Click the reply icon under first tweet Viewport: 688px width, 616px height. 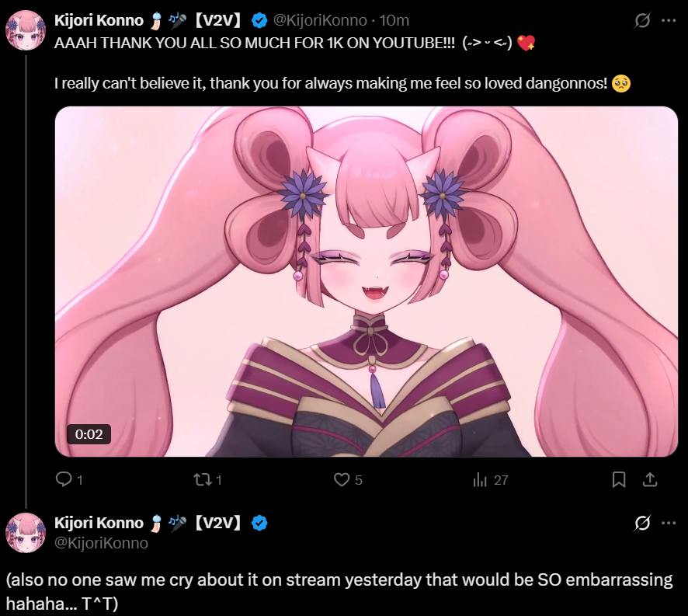[64, 479]
